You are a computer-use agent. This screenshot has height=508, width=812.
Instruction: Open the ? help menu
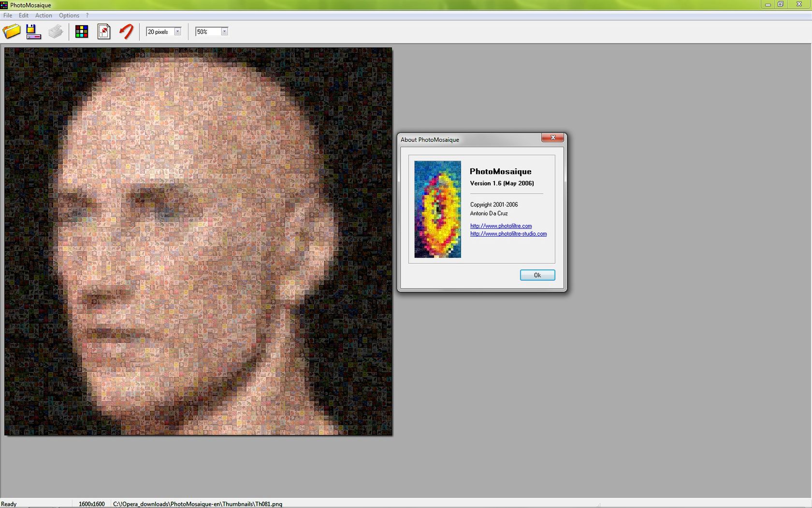point(87,15)
